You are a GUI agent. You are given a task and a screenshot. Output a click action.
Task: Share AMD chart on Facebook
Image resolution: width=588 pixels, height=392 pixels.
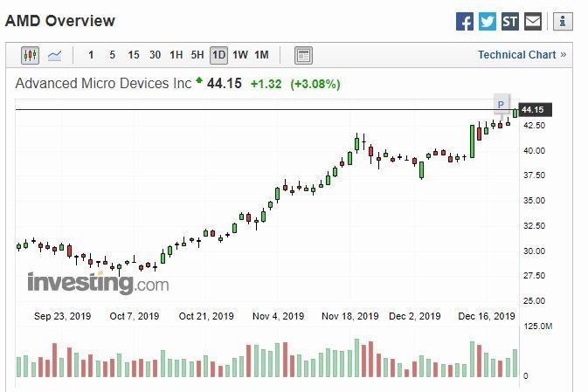(465, 21)
